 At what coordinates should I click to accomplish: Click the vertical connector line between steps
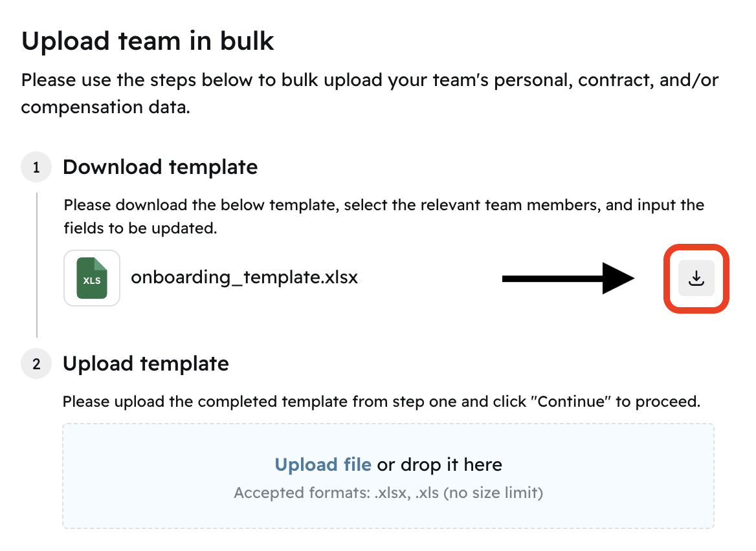coord(37,265)
